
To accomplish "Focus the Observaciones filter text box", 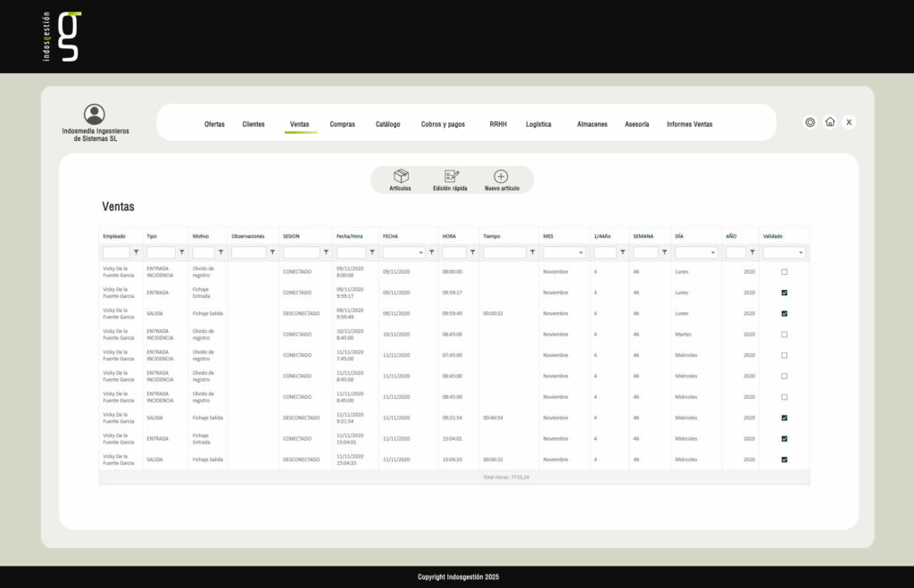I will 249,253.
